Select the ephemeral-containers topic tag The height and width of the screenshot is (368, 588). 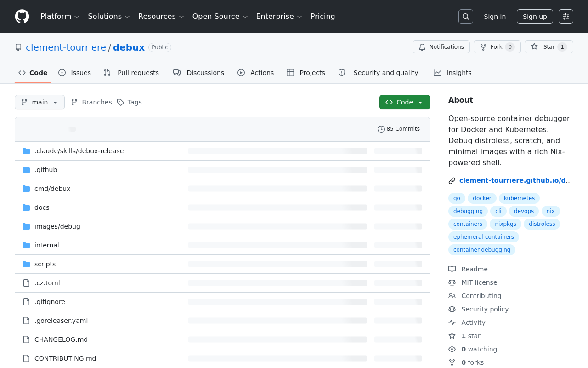pos(484,237)
